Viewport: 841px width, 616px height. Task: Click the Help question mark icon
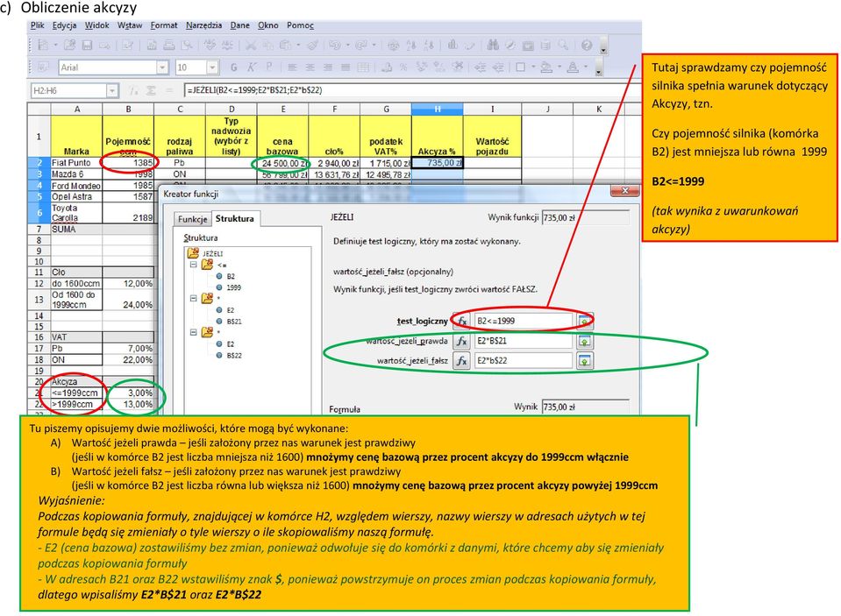point(587,45)
